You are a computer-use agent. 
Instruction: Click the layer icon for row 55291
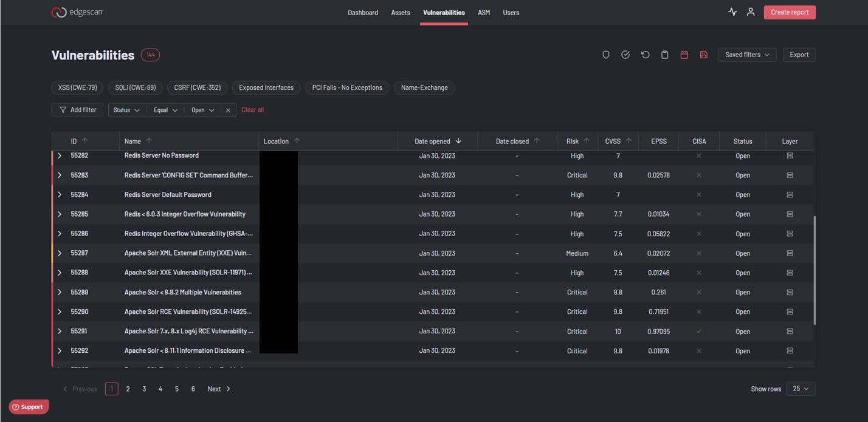[790, 331]
